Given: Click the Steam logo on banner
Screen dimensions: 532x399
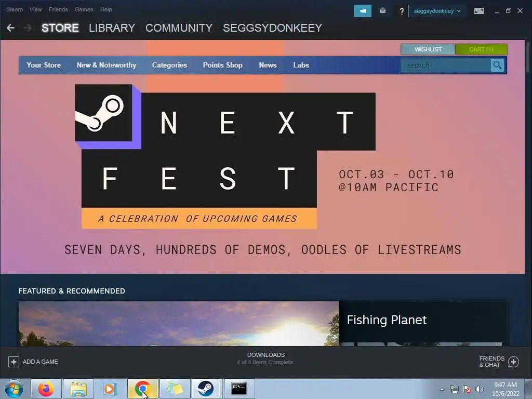Looking at the screenshot, I should pyautogui.click(x=103, y=113).
